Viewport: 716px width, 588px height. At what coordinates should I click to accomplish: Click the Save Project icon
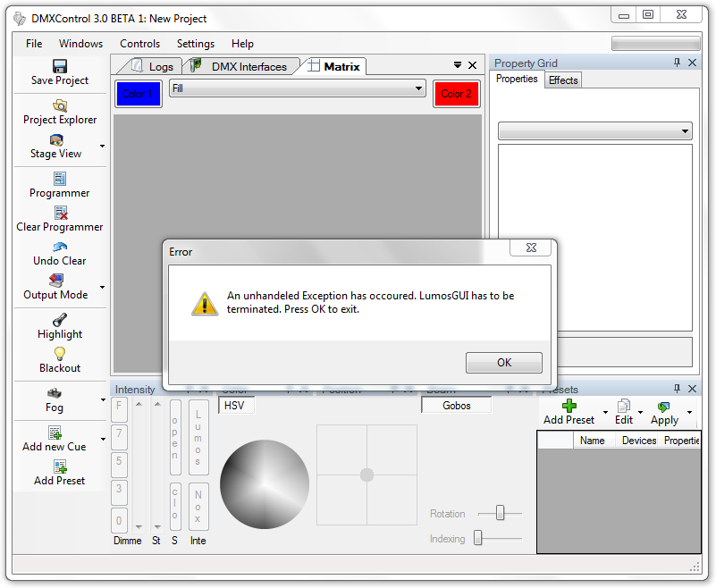(60, 66)
